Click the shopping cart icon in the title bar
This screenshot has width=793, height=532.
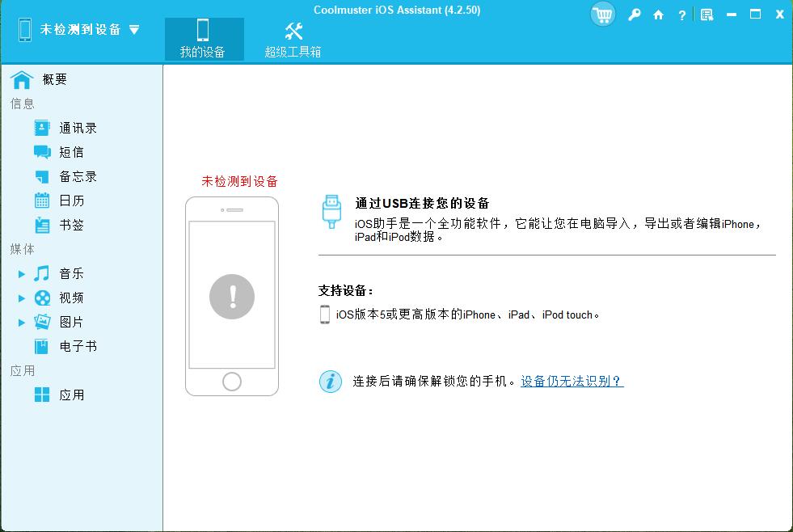[602, 14]
